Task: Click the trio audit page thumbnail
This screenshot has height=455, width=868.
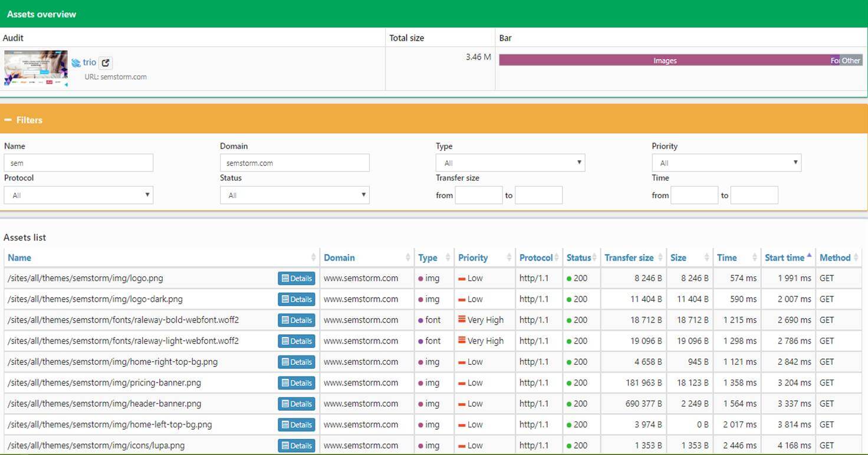Action: [36, 68]
